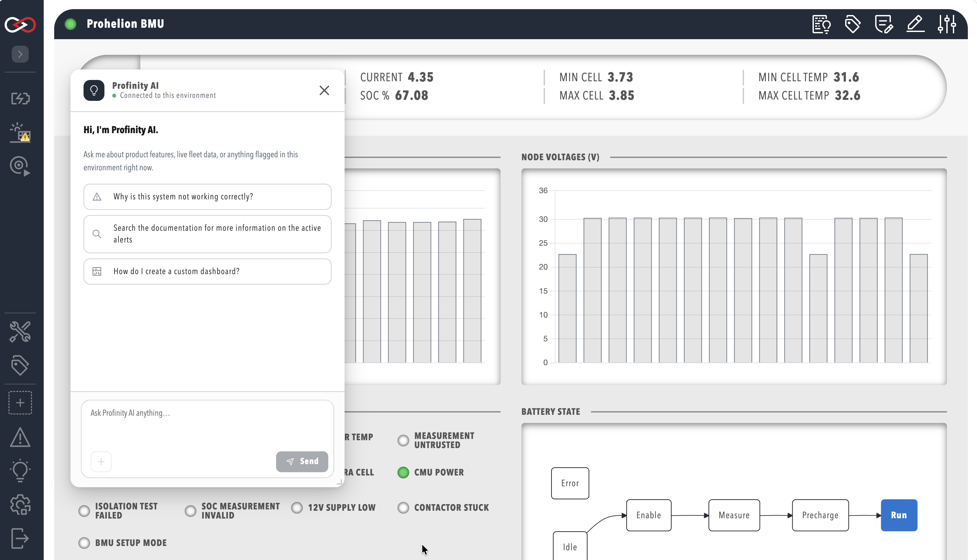Open the lightbulb AI icon in sidebar
The width and height of the screenshot is (977, 560).
[x=20, y=470]
